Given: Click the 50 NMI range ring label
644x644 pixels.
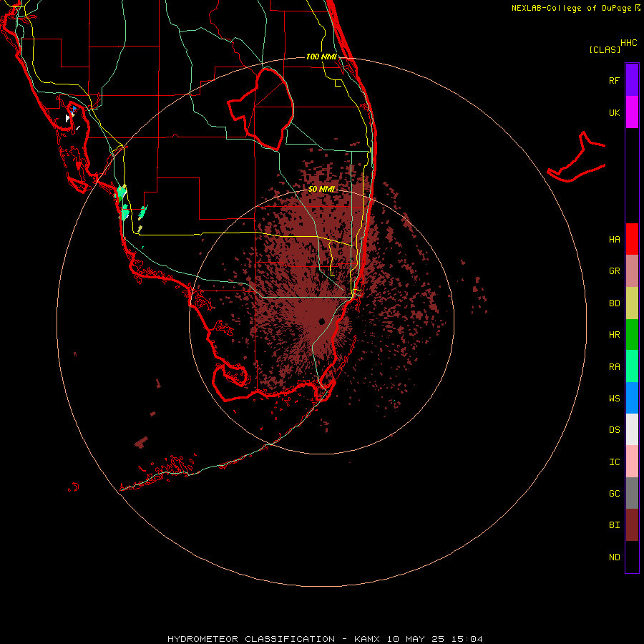Looking at the screenshot, I should [321, 189].
